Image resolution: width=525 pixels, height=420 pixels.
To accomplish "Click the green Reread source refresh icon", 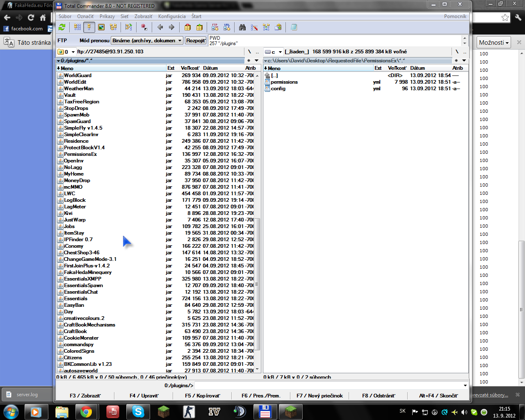I will point(62,27).
